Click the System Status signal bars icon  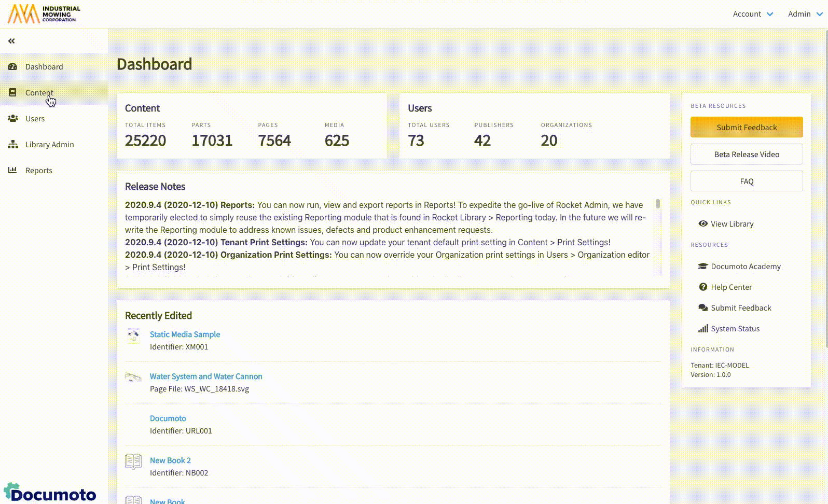point(703,328)
